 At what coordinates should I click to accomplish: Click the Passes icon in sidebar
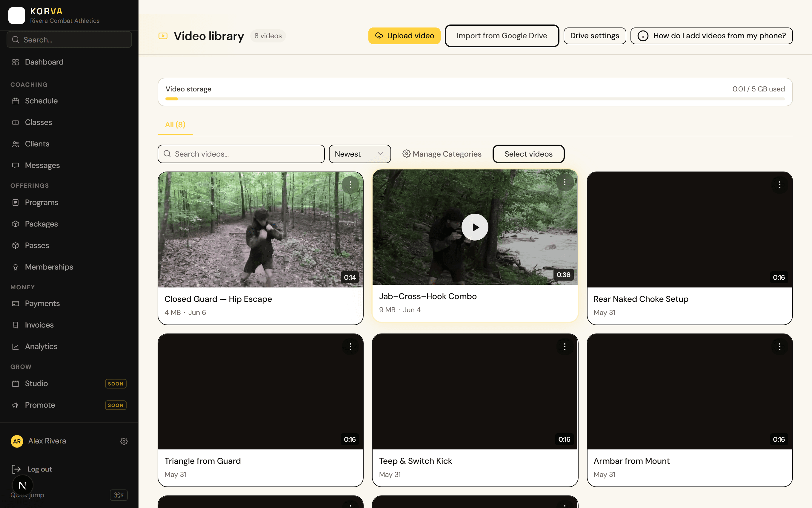coord(16,245)
